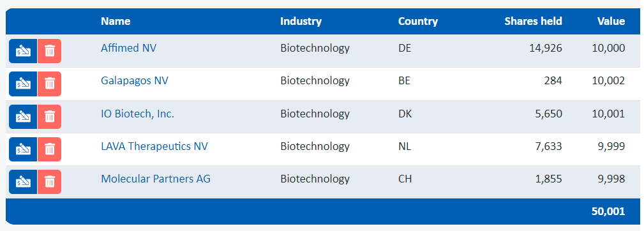Delete the Molecular Partners AG holding
The height and width of the screenshot is (231, 644).
tap(49, 182)
